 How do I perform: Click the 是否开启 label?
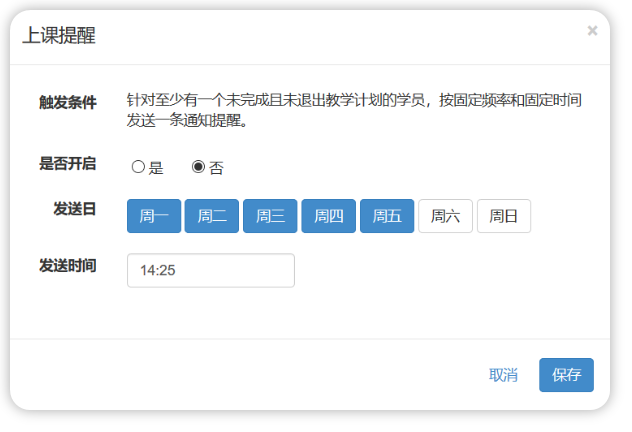(68, 163)
